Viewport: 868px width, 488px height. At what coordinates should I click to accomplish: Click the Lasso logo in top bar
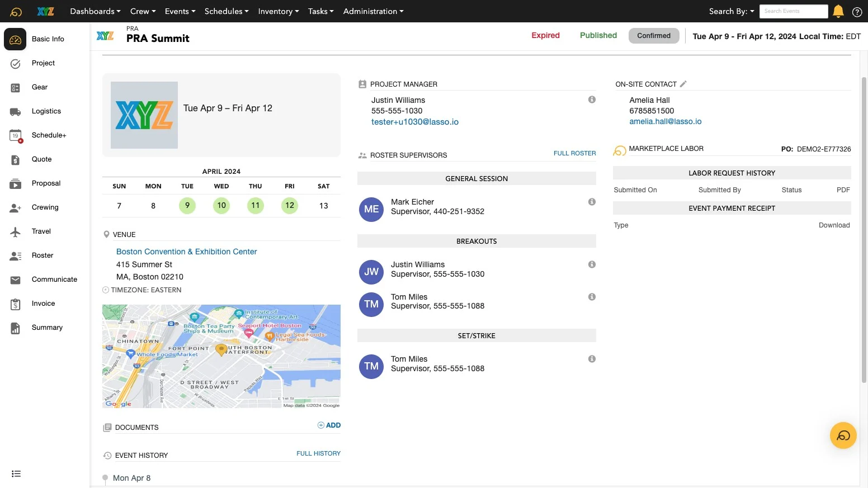point(16,12)
